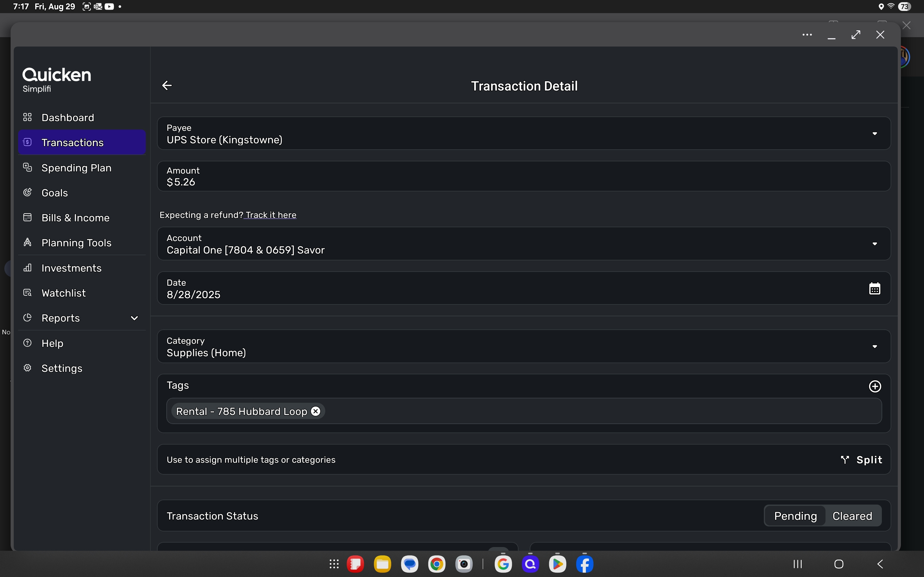Click the Amount field
924x577 pixels.
[523, 176]
